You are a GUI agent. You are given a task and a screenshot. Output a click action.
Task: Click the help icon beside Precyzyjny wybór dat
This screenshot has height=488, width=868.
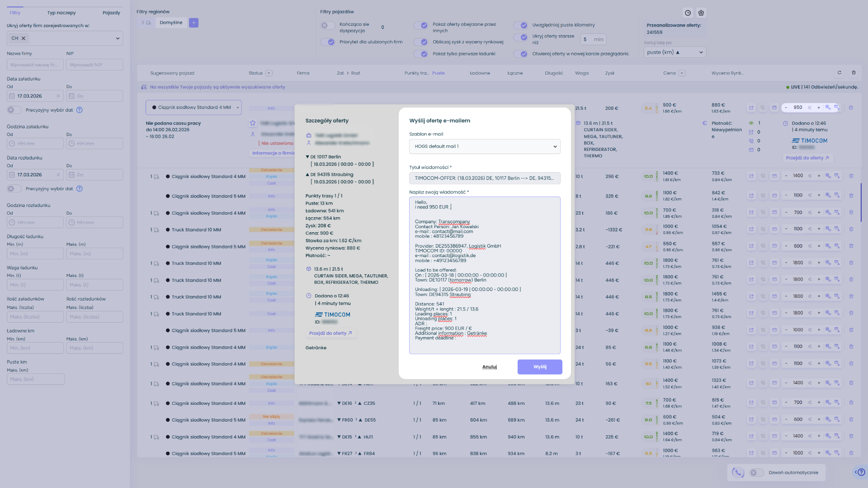80,110
